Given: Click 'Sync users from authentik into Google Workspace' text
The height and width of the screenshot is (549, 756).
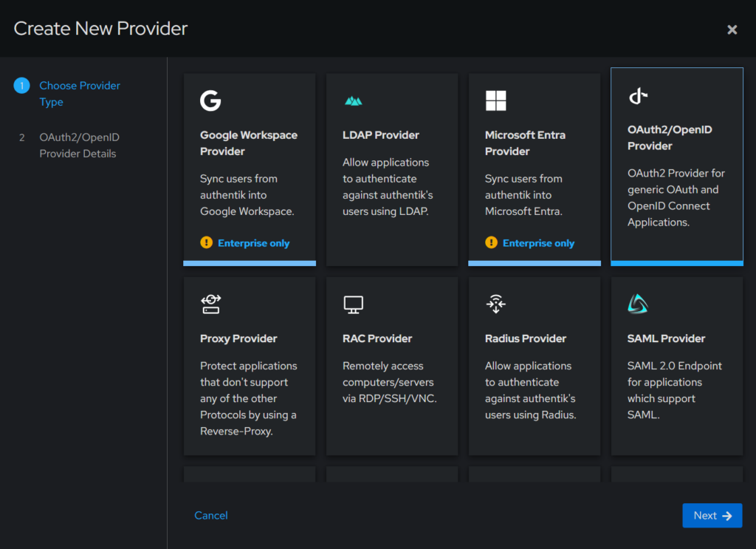Looking at the screenshot, I should [247, 195].
